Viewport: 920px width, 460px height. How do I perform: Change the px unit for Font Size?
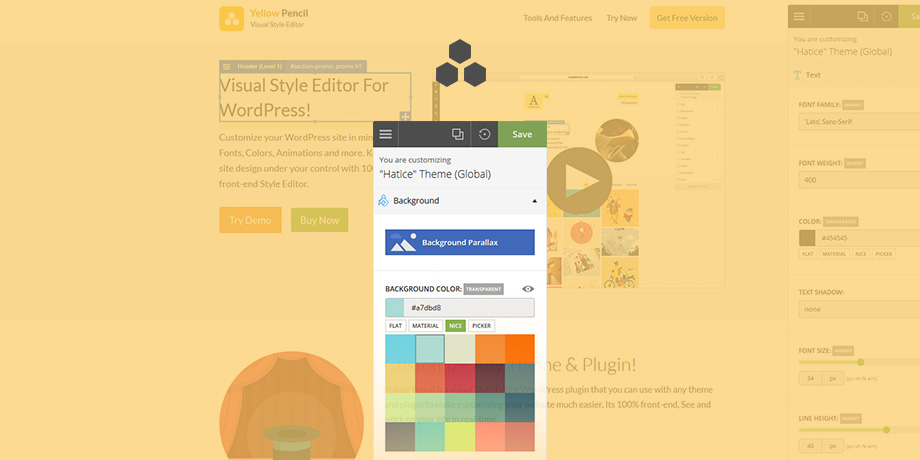(x=833, y=378)
